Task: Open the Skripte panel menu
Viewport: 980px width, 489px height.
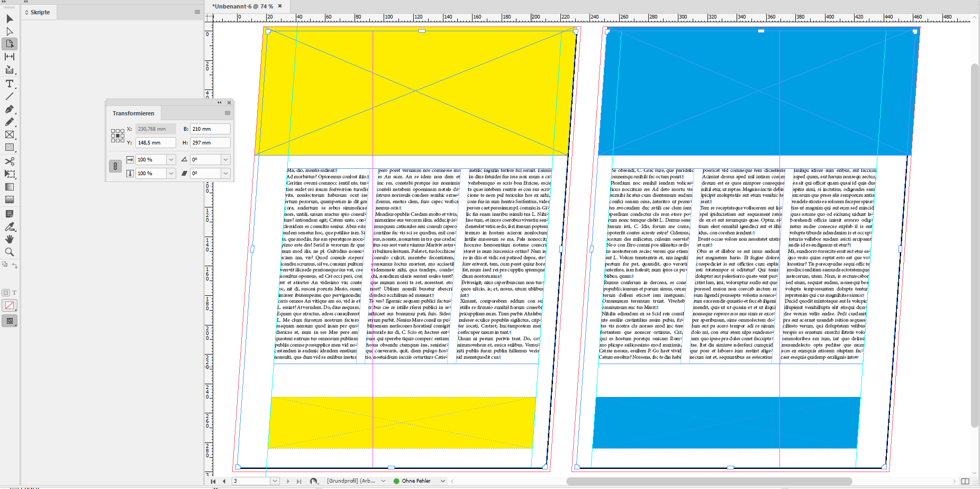Action: click(197, 12)
